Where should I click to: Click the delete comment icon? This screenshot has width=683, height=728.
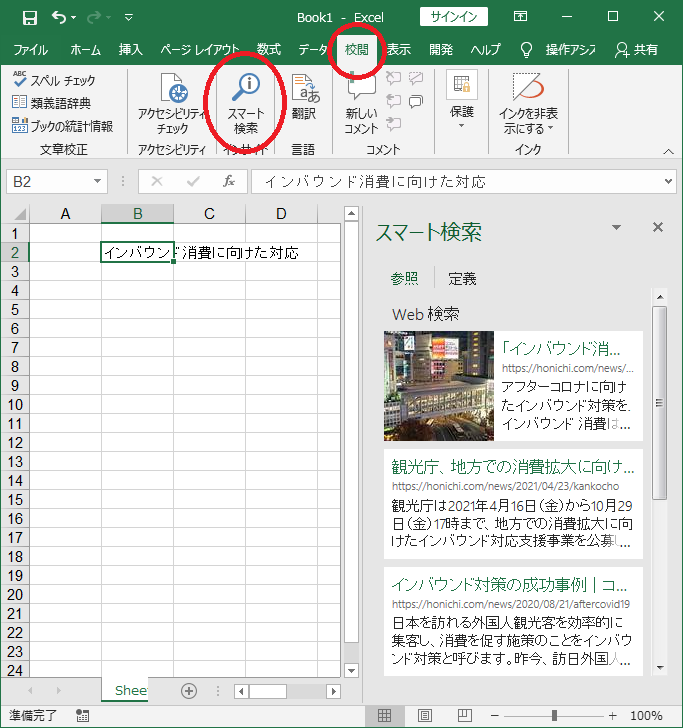tap(393, 78)
